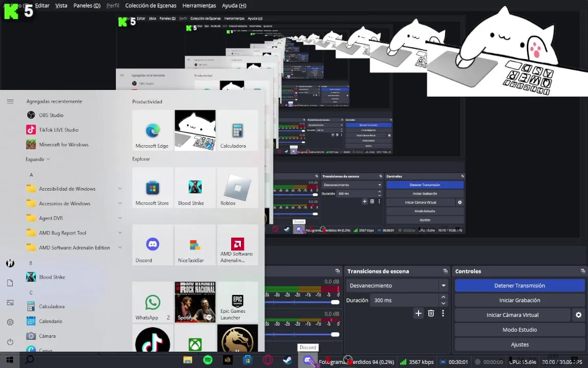Viewport: 588px width, 368px height.
Task: Open the Paneles menu
Action: point(87,6)
